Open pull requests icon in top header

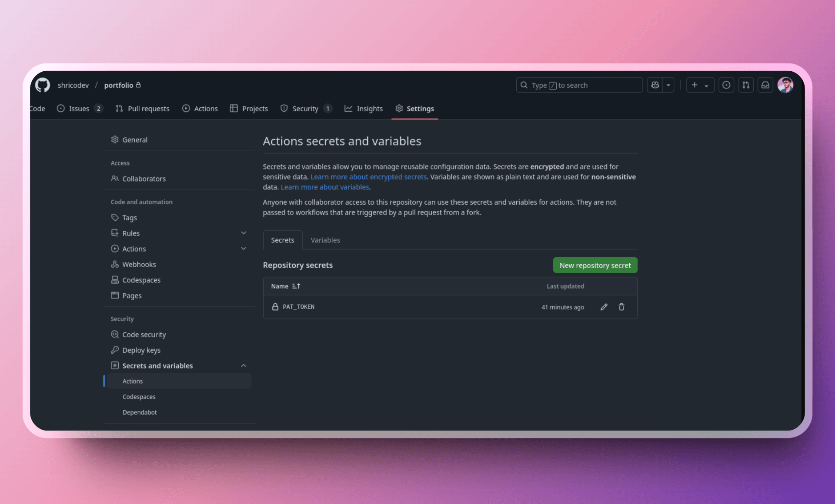point(745,85)
